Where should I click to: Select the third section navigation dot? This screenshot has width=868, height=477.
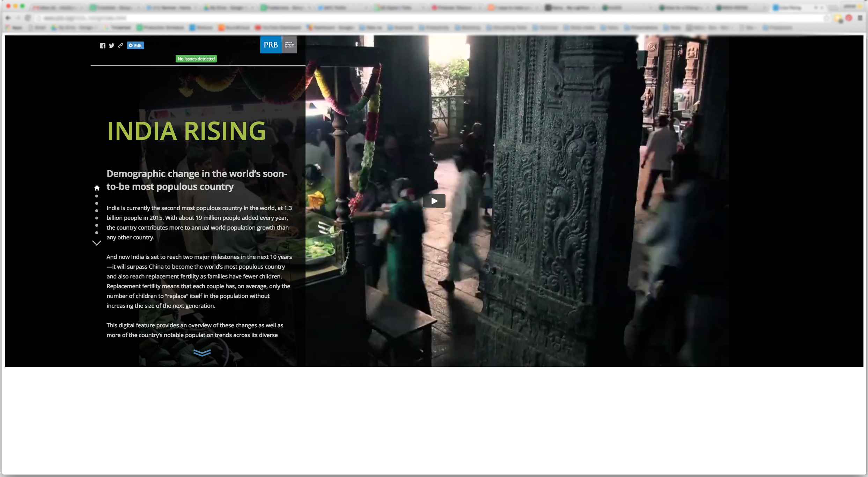coord(97,211)
